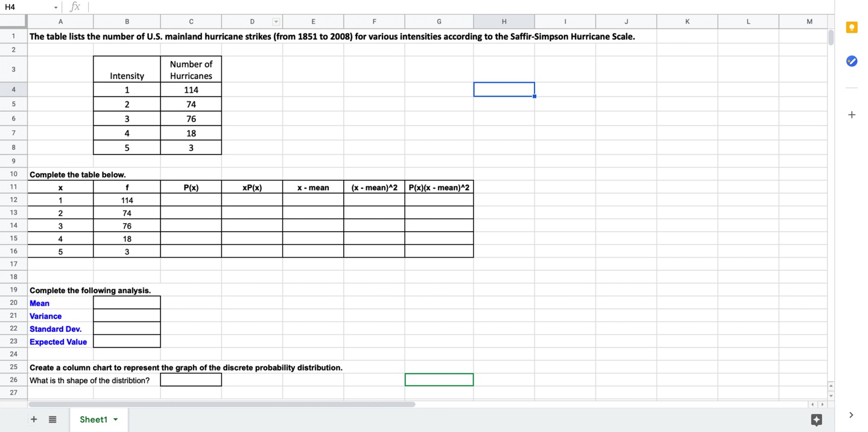Click the empty P(x) cell in row 12
This screenshot has height=432, width=868.
[191, 200]
